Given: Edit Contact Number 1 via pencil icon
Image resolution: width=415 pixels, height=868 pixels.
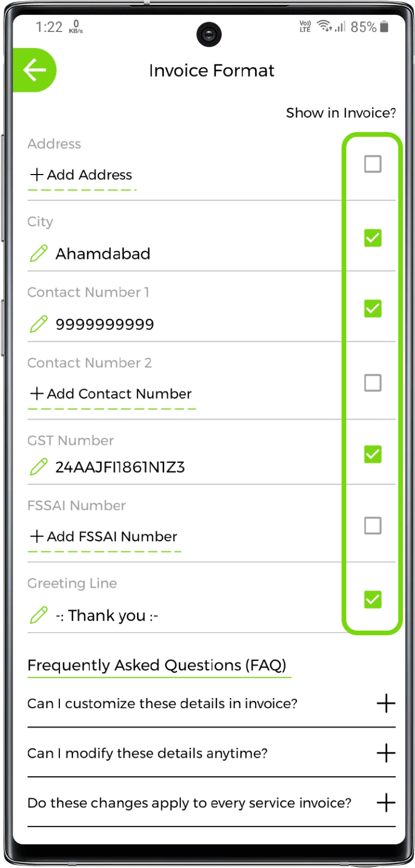Looking at the screenshot, I should click(x=39, y=324).
